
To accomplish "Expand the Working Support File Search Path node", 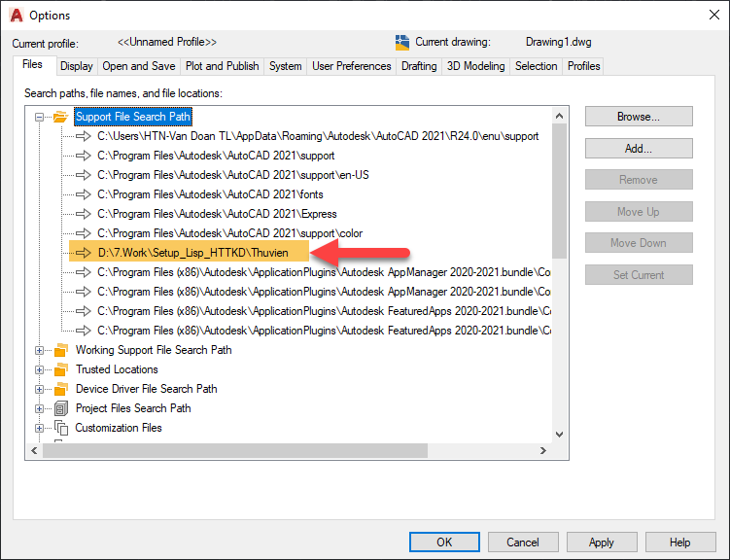I will coord(40,350).
